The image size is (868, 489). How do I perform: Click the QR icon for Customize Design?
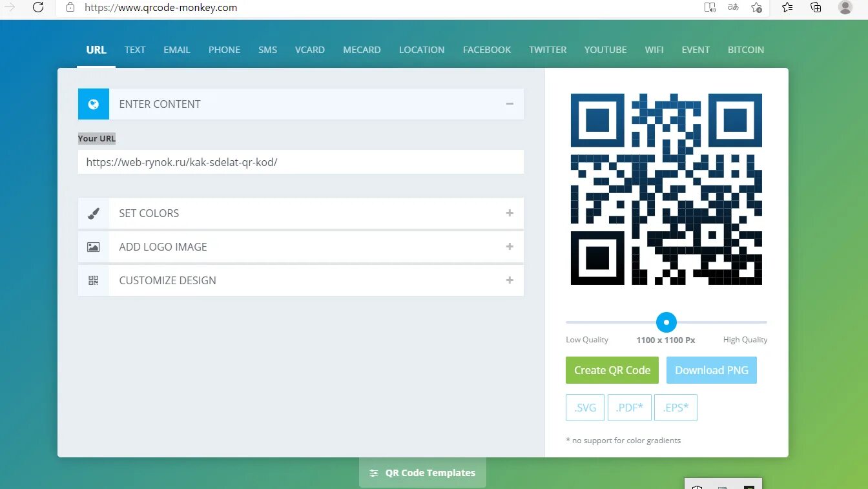point(94,280)
